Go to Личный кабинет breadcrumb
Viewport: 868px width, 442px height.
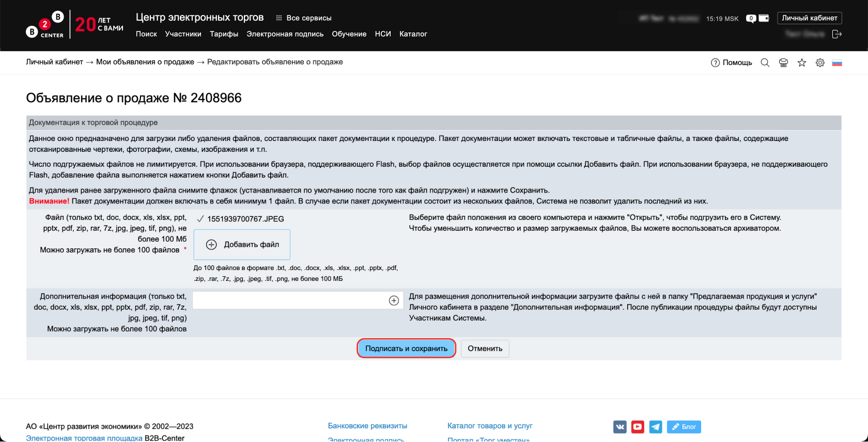click(x=54, y=62)
